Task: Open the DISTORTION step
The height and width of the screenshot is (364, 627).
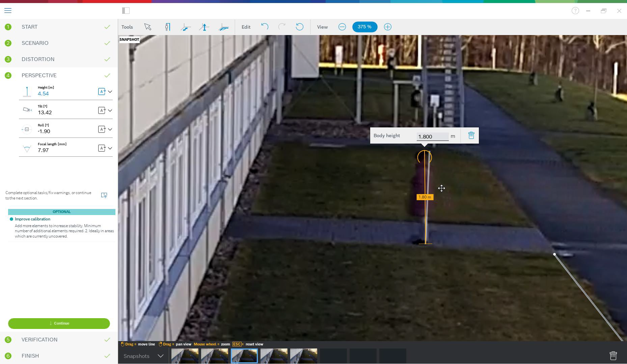Action: click(x=38, y=59)
